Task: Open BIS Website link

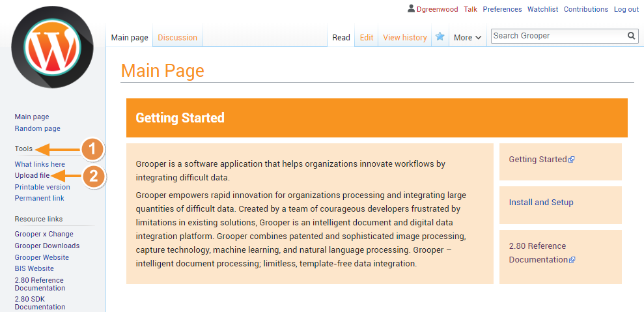Action: point(34,268)
